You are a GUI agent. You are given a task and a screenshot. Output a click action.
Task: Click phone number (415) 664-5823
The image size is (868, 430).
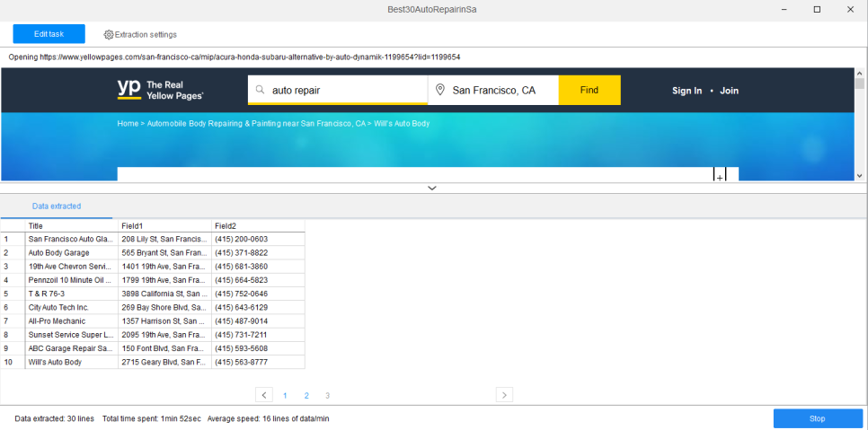(x=258, y=280)
